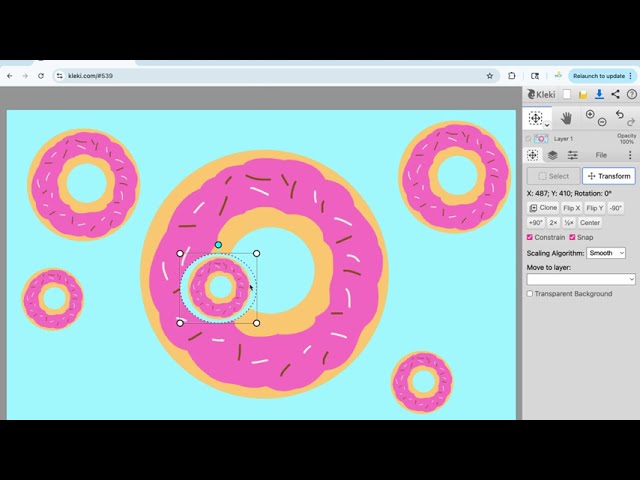The image size is (640, 480).
Task: Uncheck the Snap checkbox
Action: (x=572, y=237)
